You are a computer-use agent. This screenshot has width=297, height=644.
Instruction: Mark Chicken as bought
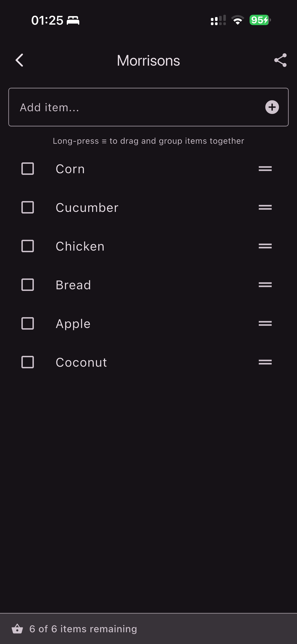pos(27,246)
